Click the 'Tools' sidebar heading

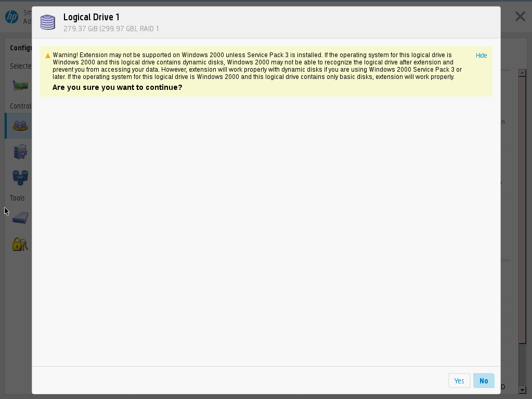tap(17, 198)
